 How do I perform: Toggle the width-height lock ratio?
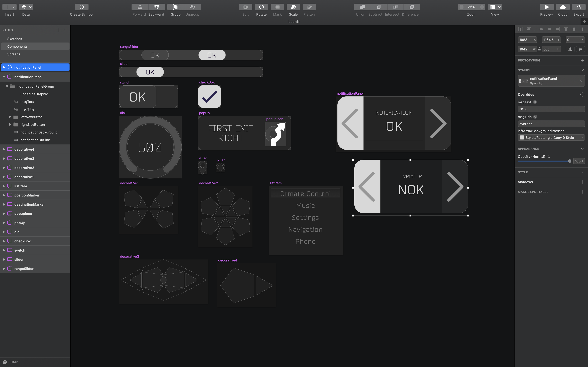[539, 49]
